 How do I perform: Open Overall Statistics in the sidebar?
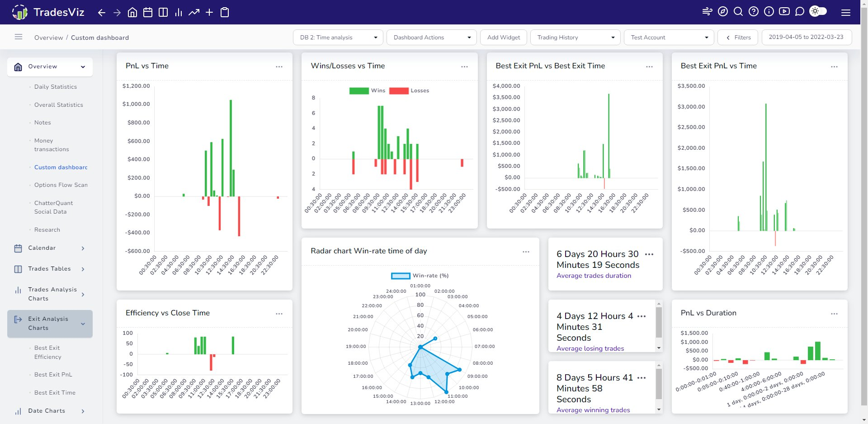[x=59, y=105]
